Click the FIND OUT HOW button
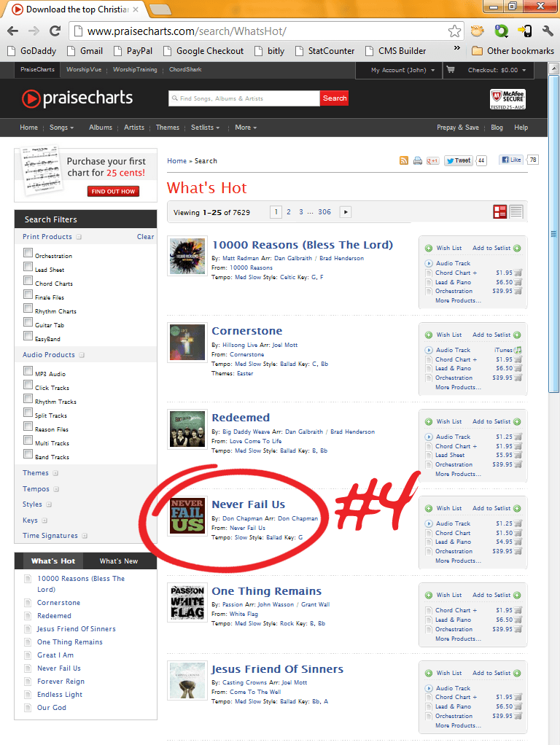The height and width of the screenshot is (745, 560). pyautogui.click(x=114, y=192)
